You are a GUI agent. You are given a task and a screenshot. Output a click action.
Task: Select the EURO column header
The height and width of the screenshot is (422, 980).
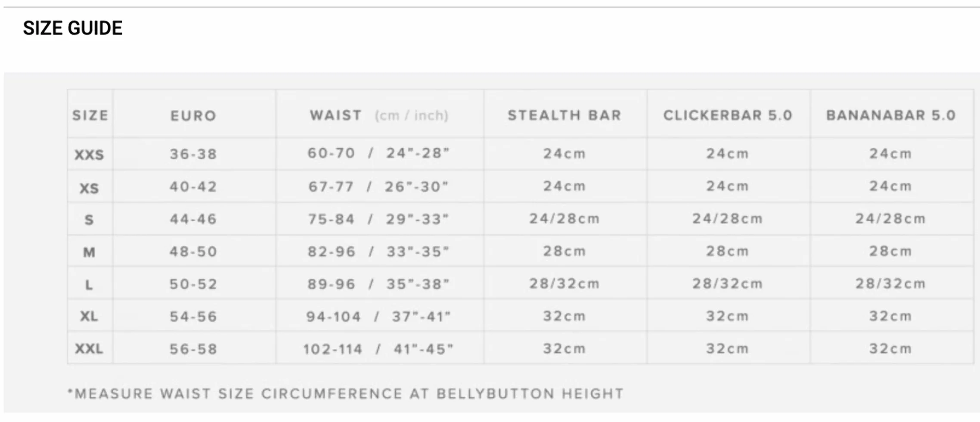pos(193,116)
